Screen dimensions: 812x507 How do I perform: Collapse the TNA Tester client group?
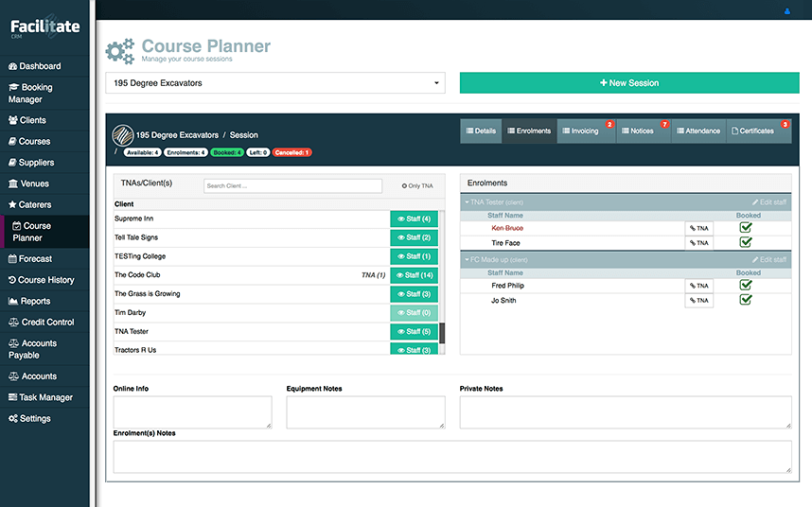[x=467, y=202]
